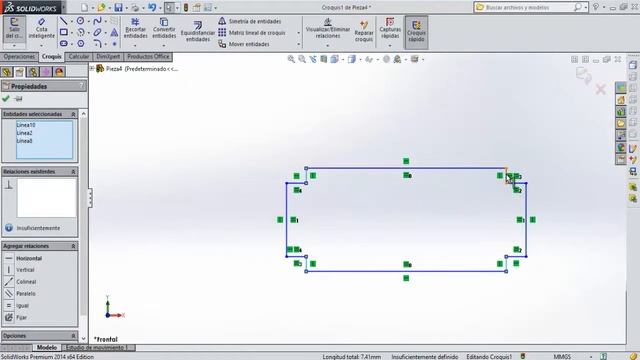
Task: Expand the Opciones section
Action: pos(73,336)
